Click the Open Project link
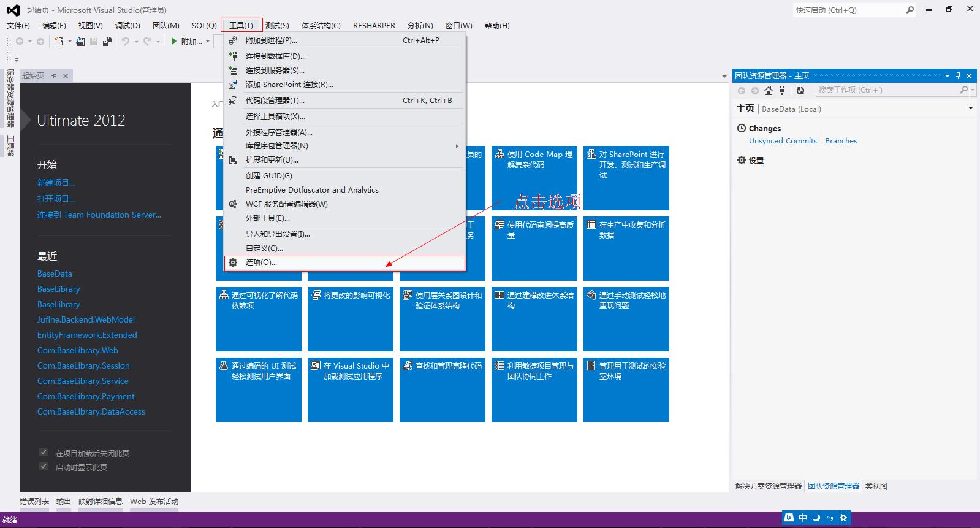The width and height of the screenshot is (980, 528). [x=56, y=199]
